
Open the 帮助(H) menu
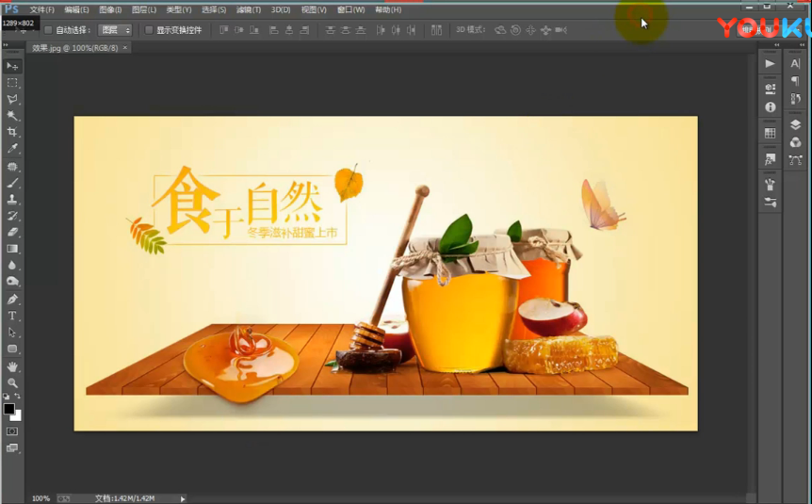[388, 9]
